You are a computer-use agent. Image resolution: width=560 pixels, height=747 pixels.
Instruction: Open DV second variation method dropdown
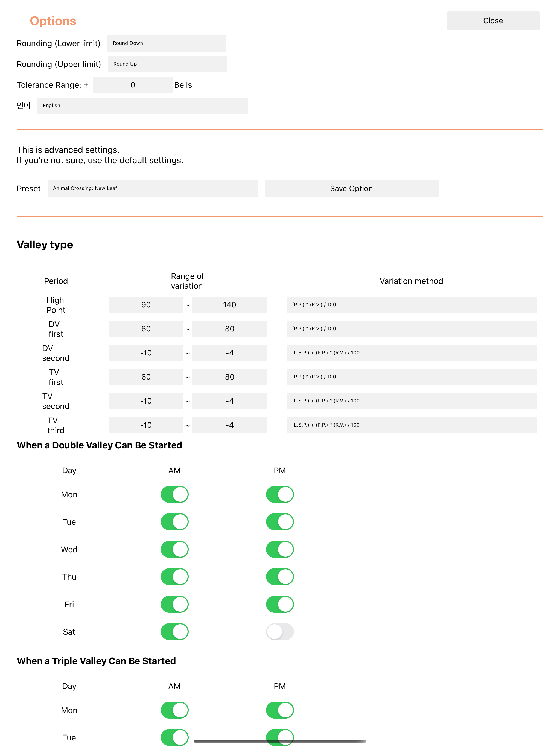pos(412,352)
